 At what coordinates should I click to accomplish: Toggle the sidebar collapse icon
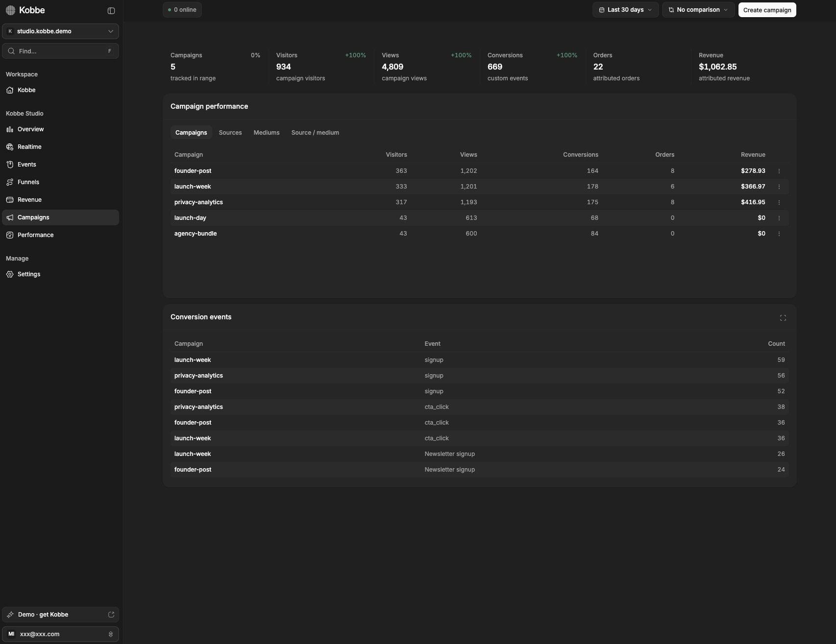[111, 11]
